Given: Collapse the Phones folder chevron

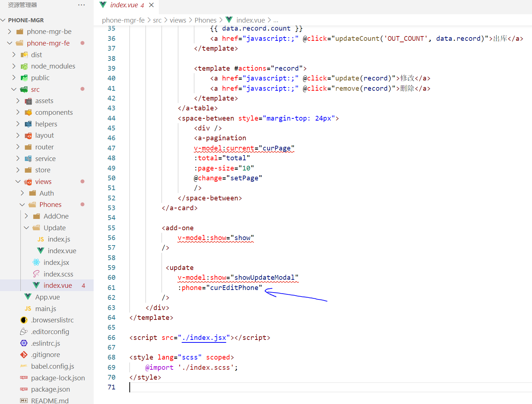Looking at the screenshot, I should (x=22, y=205).
